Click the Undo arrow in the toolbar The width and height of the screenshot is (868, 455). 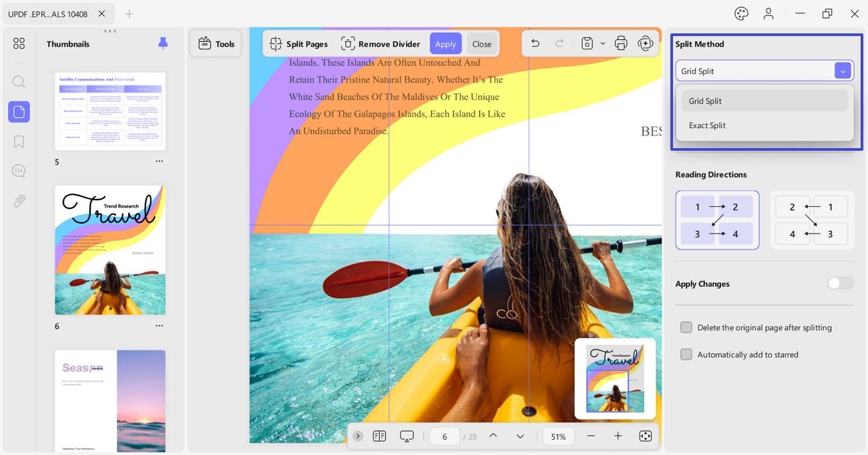(x=535, y=43)
